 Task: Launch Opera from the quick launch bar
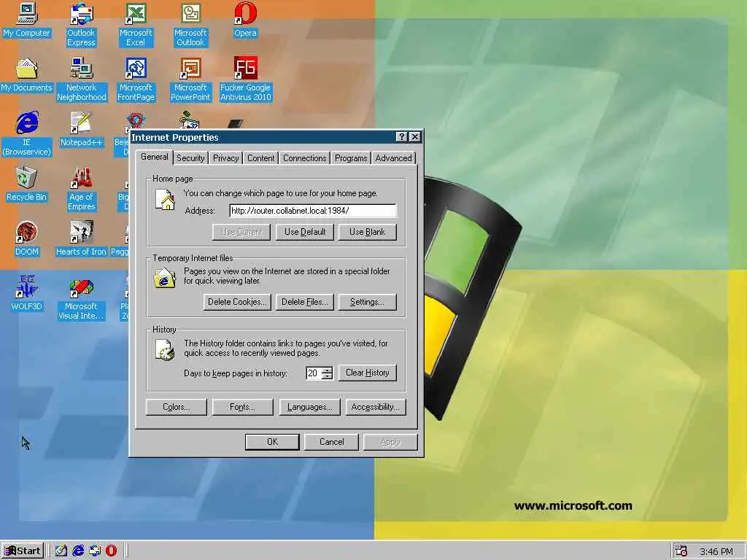pos(111,551)
